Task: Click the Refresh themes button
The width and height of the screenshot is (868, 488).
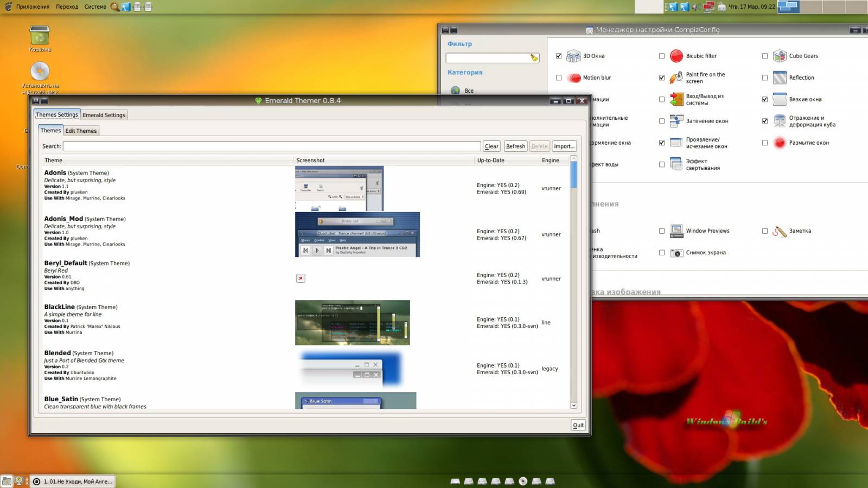Action: [x=515, y=146]
